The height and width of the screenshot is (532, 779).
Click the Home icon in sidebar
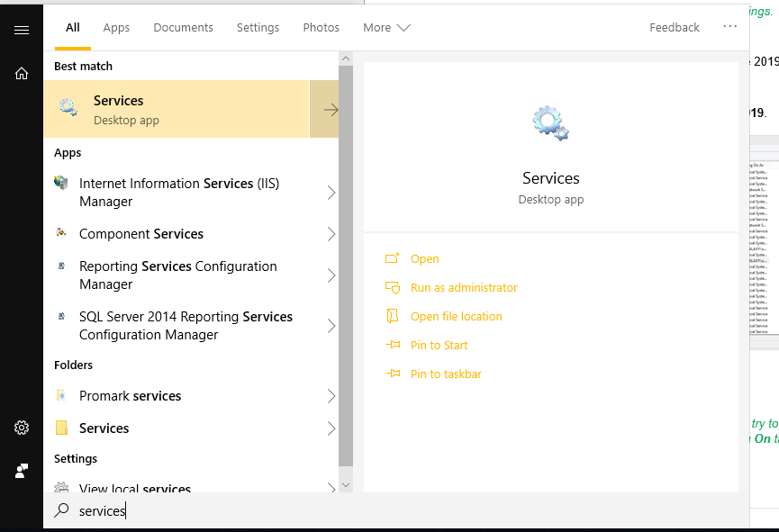coord(22,73)
